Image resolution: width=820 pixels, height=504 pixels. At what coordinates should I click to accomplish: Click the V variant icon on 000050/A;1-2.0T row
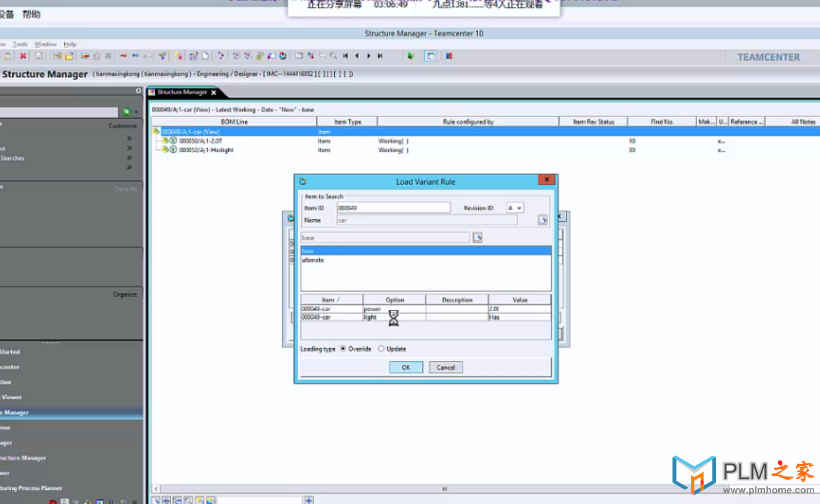174,141
